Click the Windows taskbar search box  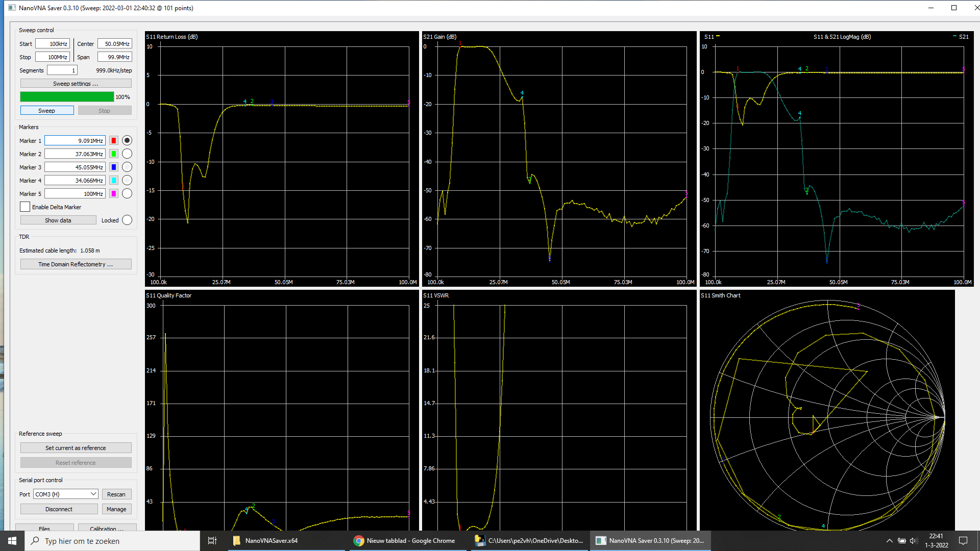point(112,541)
